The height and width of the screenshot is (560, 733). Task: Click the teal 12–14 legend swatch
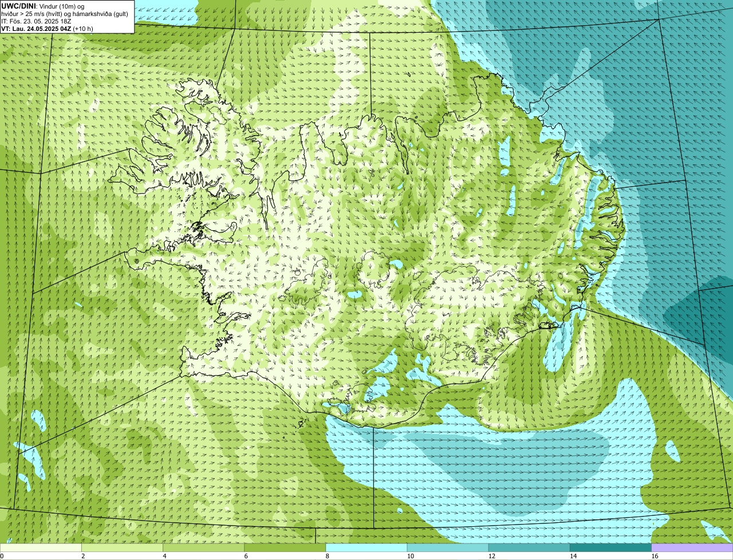[x=529, y=547]
